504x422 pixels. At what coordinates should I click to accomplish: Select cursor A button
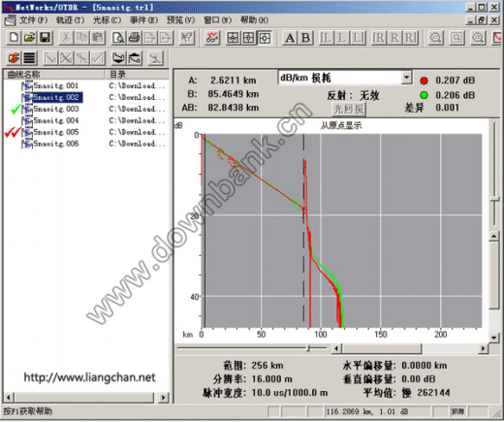click(290, 38)
